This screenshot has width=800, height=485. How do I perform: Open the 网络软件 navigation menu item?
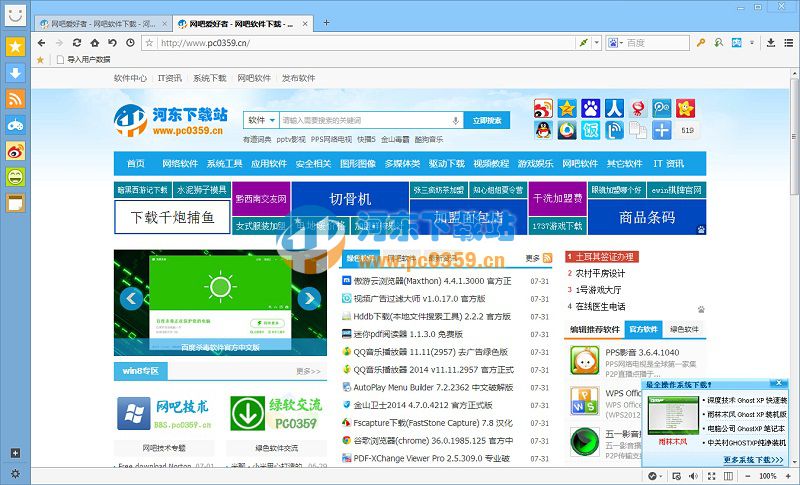pos(180,164)
